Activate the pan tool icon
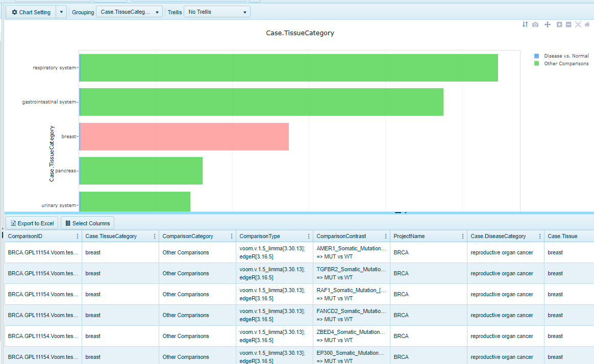 click(x=547, y=24)
